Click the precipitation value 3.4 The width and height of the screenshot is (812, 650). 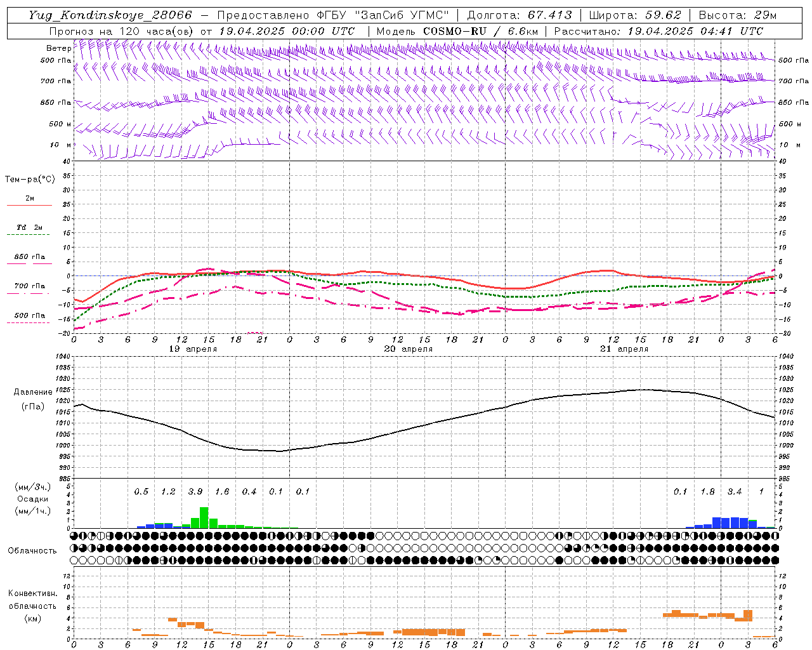[735, 492]
